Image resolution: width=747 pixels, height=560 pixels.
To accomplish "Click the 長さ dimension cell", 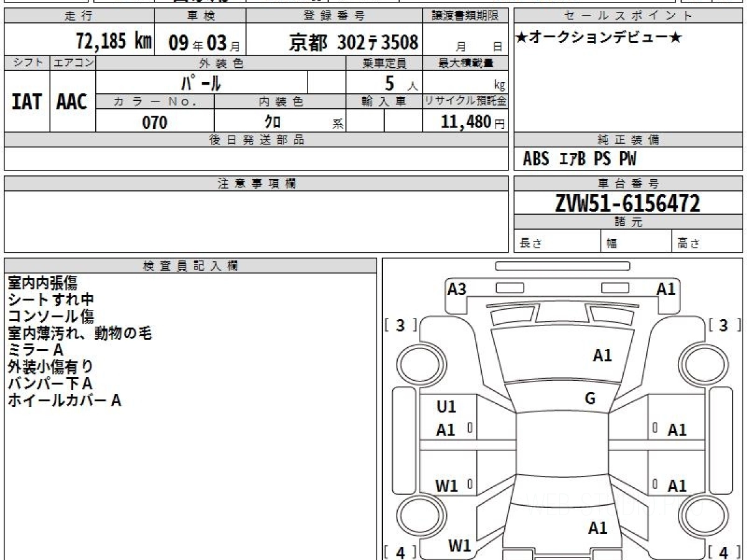I will tap(558, 241).
